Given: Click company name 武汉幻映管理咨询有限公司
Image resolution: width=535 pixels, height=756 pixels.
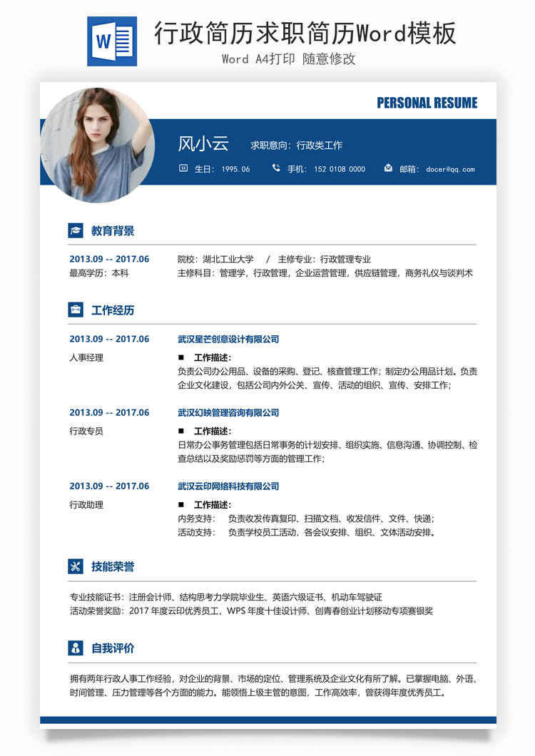Looking at the screenshot, I should [x=228, y=413].
